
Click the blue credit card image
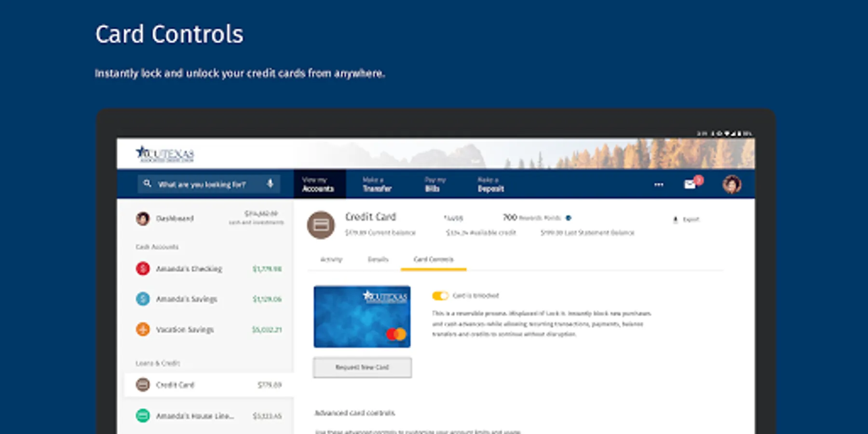tap(362, 316)
